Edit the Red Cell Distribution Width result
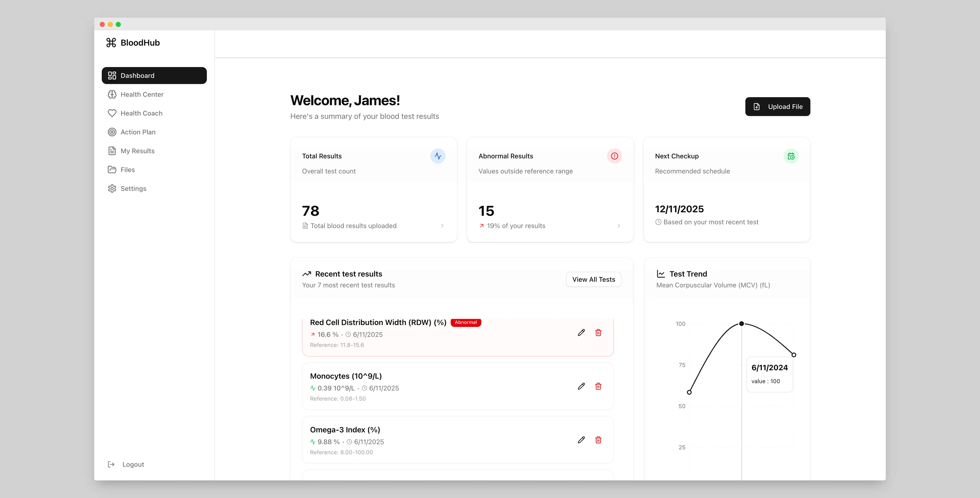 [581, 332]
